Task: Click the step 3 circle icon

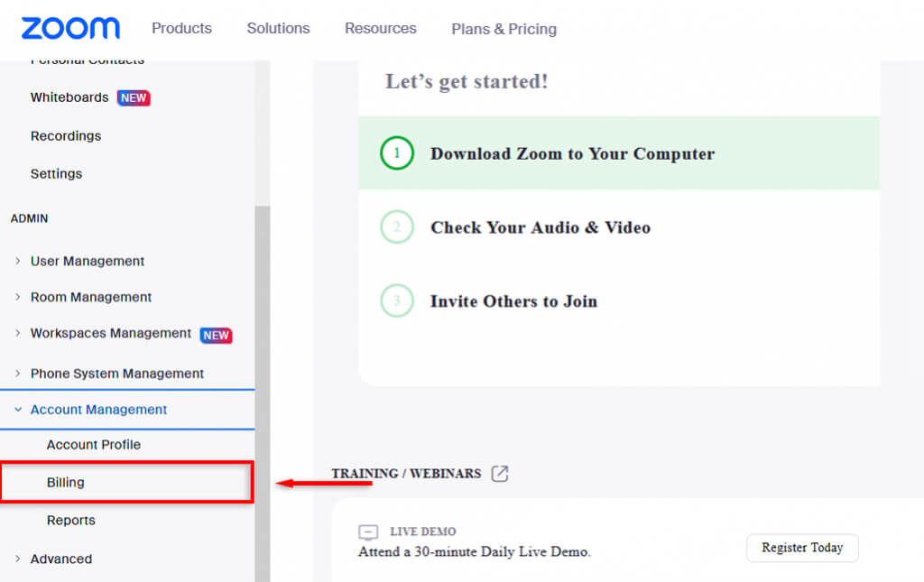Action: [x=396, y=301]
